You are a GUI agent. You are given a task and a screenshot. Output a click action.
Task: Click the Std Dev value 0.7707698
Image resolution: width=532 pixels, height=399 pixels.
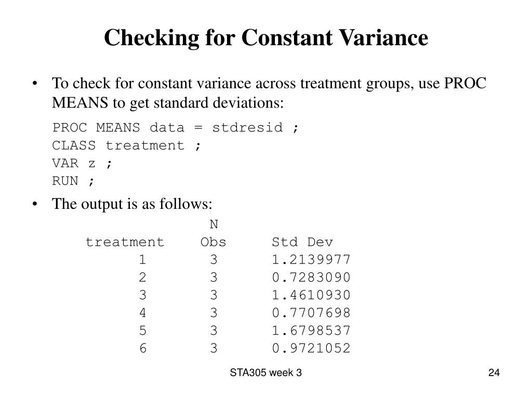(x=311, y=313)
